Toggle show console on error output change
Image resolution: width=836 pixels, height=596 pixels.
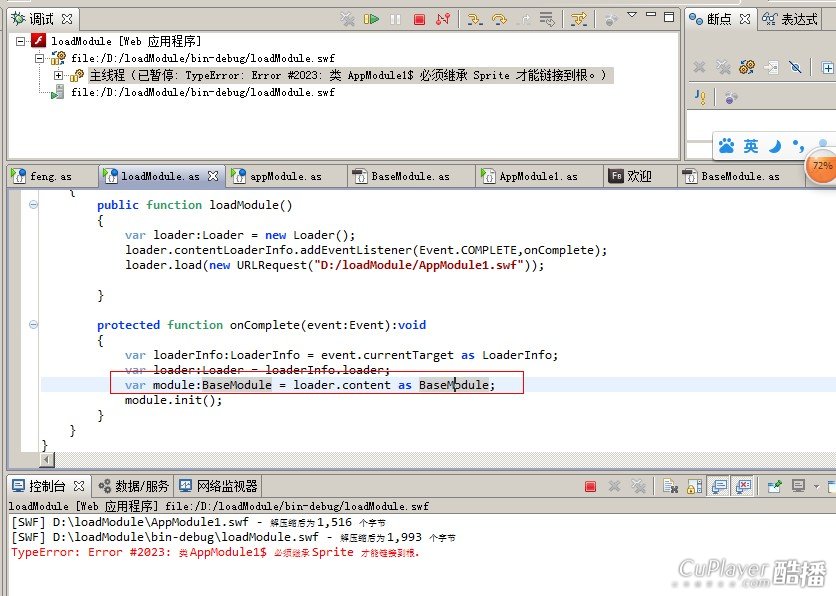click(743, 486)
